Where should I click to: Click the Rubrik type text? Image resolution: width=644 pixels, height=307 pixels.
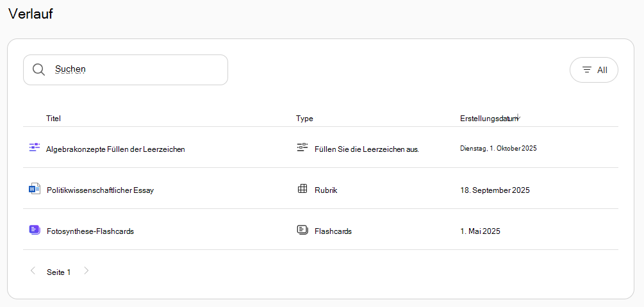click(x=326, y=190)
